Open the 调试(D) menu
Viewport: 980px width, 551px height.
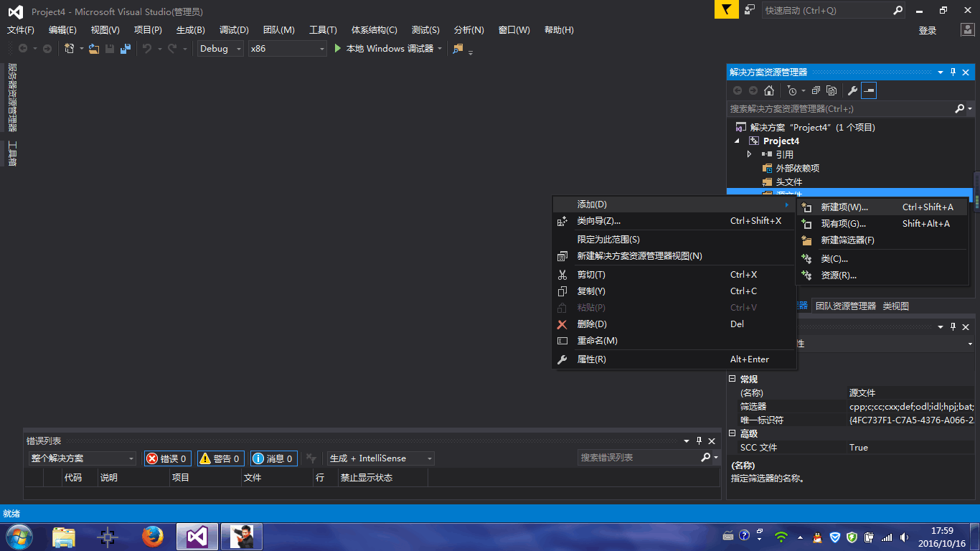pyautogui.click(x=234, y=30)
